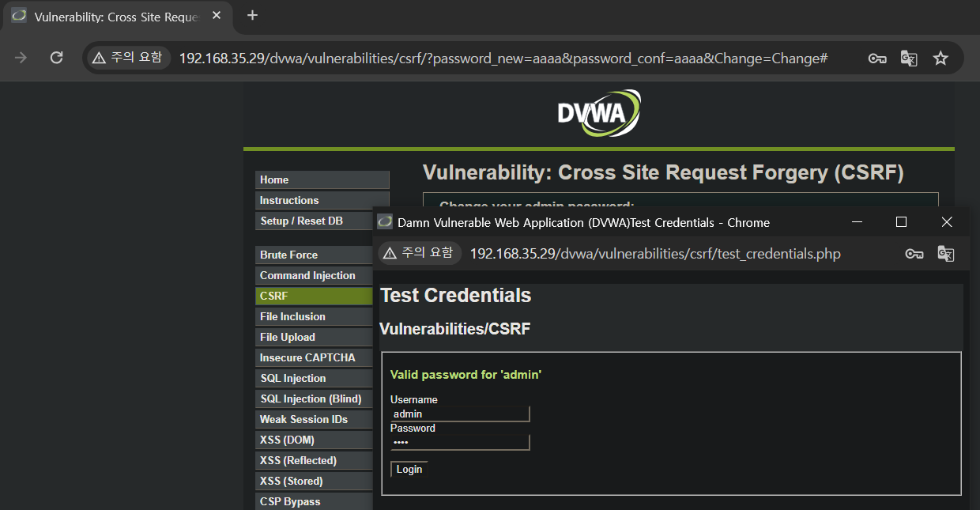This screenshot has height=510, width=980.
Task: Open the Instructions menu item
Action: (x=322, y=200)
